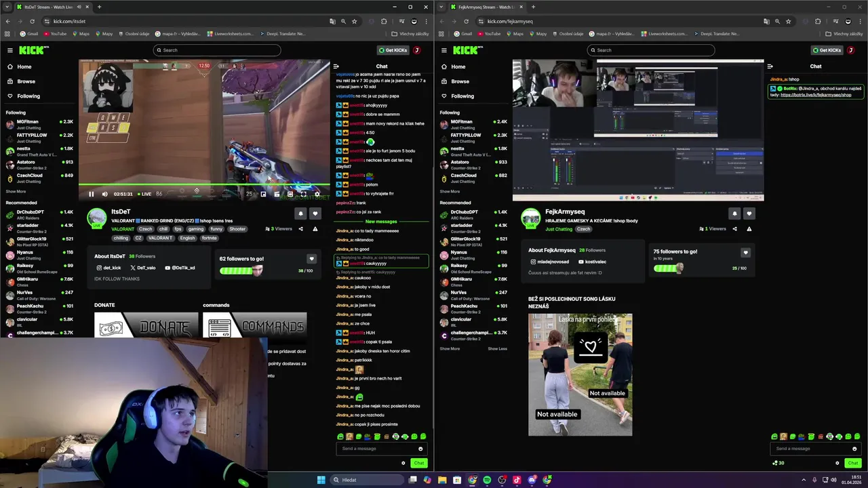Toggle follow heart for FejkArmyseq
The image size is (868, 488).
click(x=749, y=213)
